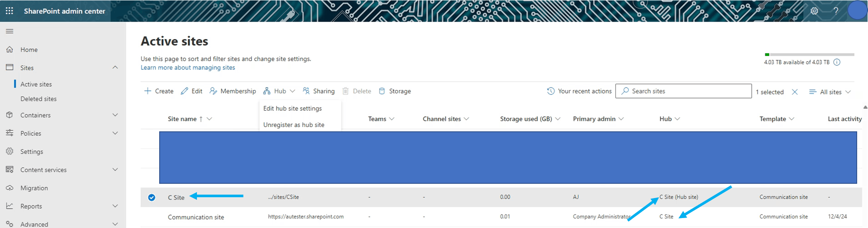The width and height of the screenshot is (868, 228).
Task: Open the app launcher waffle icon
Action: [x=10, y=11]
